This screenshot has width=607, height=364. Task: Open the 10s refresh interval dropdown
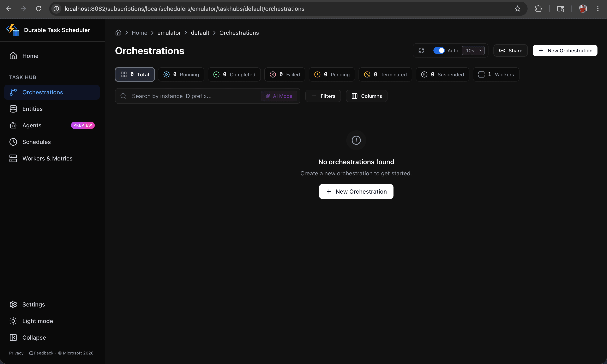click(x=473, y=50)
